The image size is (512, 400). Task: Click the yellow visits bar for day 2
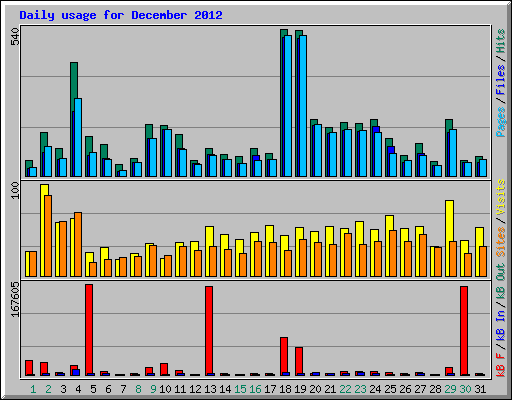[45, 190]
